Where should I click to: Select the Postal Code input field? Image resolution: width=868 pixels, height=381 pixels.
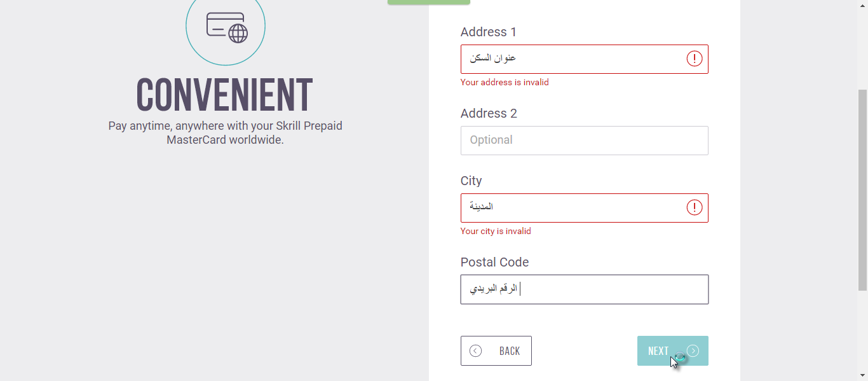click(x=585, y=289)
